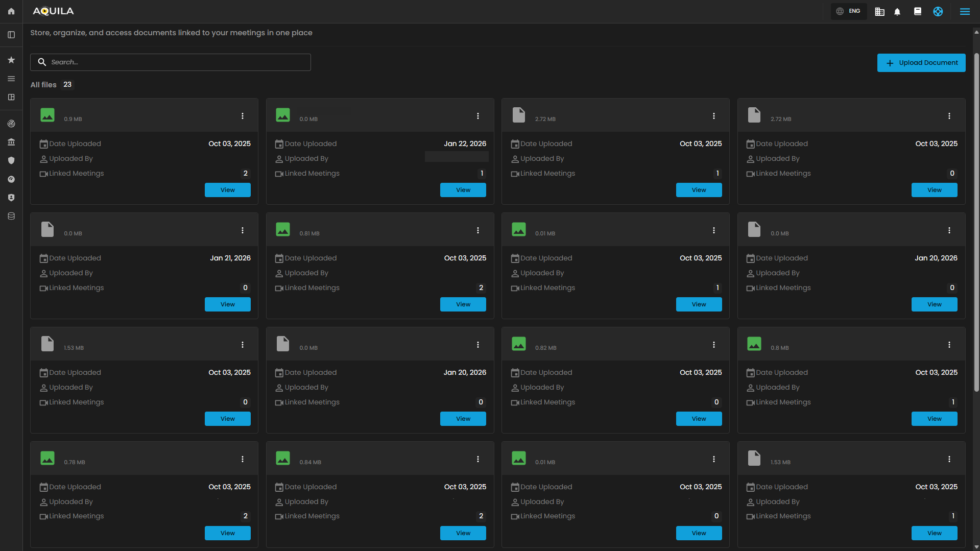
Task: Toggle the sidebar panel collapse icon
Action: tap(11, 35)
